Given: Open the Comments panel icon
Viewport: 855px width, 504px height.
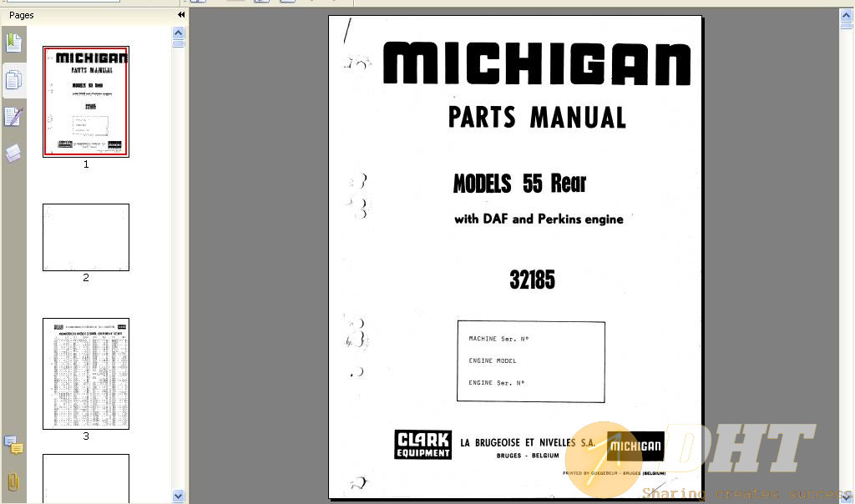Looking at the screenshot, I should (x=13, y=445).
